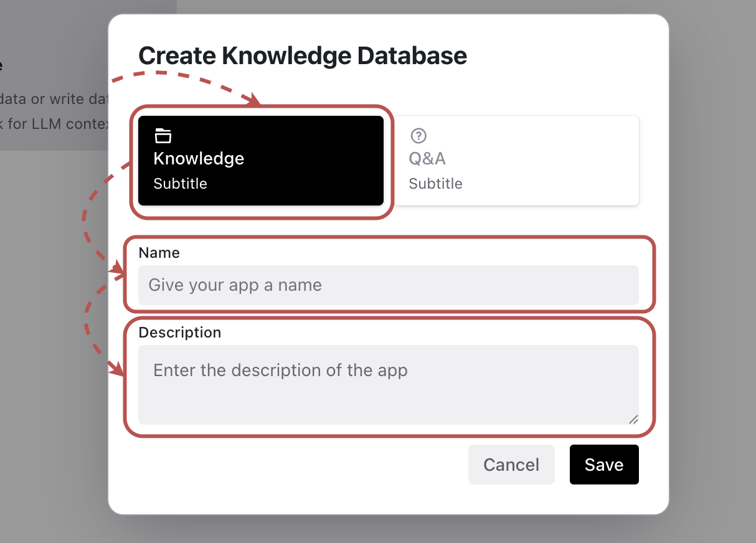756x543 pixels.
Task: Click the folder icon on Knowledge card
Action: 163,136
